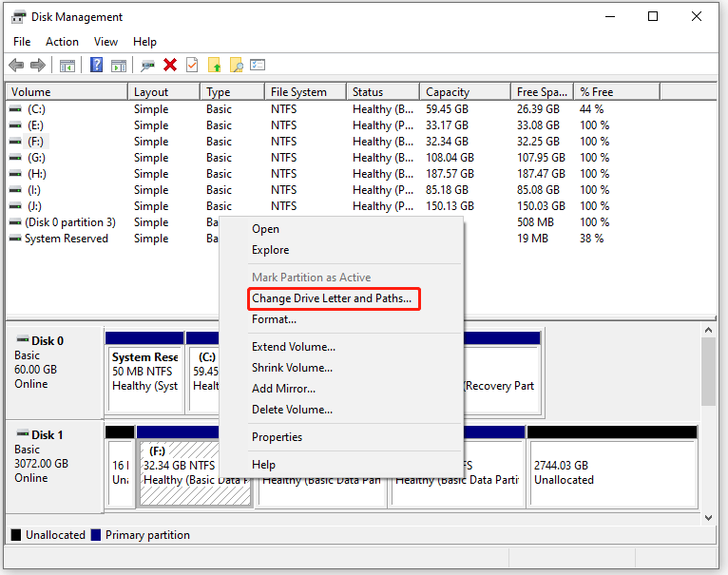This screenshot has height=575, width=728.
Task: Select Delete Volume... option
Action: [x=341, y=410]
